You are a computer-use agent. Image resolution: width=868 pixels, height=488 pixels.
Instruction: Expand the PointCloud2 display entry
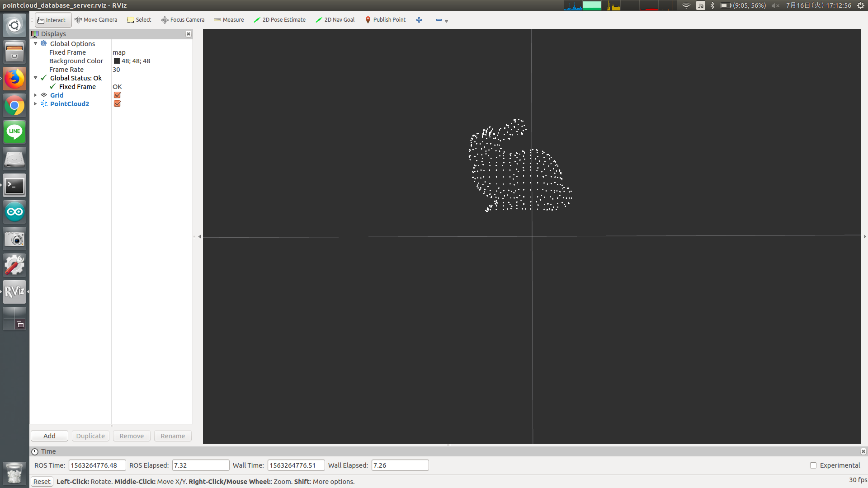(36, 104)
